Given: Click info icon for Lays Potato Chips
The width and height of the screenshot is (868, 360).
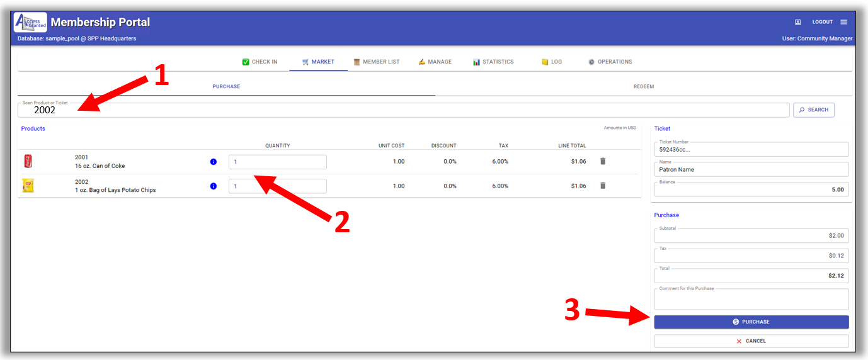Looking at the screenshot, I should 213,186.
